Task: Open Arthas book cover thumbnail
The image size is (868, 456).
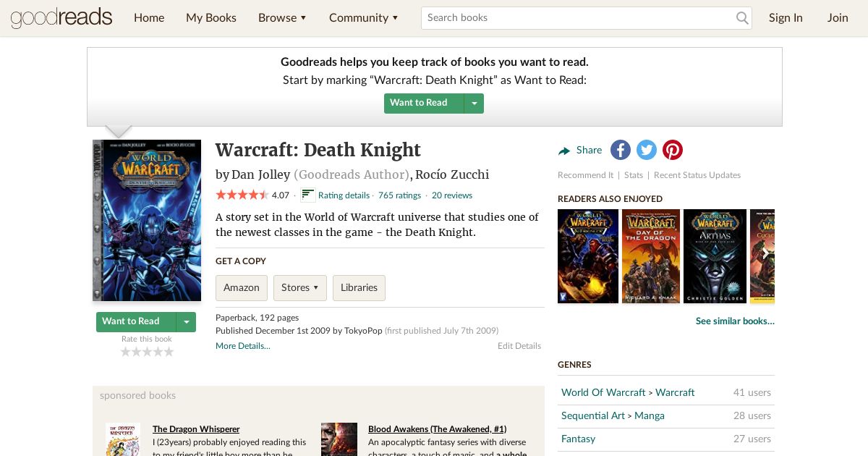Action: tap(715, 256)
